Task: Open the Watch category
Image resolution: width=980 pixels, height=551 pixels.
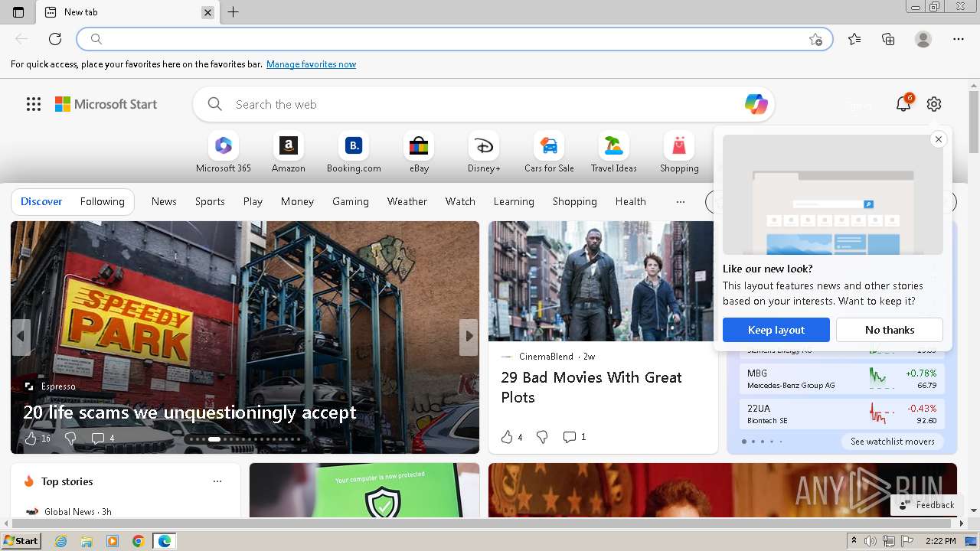Action: [460, 202]
